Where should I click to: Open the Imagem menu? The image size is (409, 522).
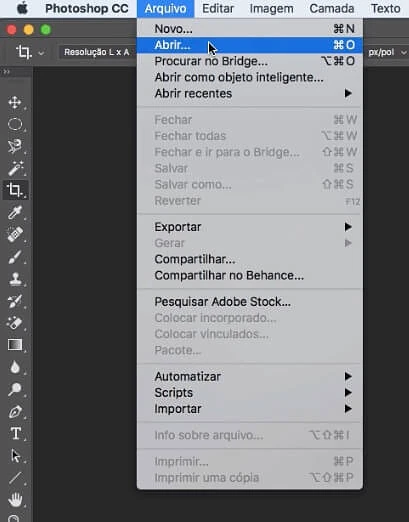tap(272, 8)
